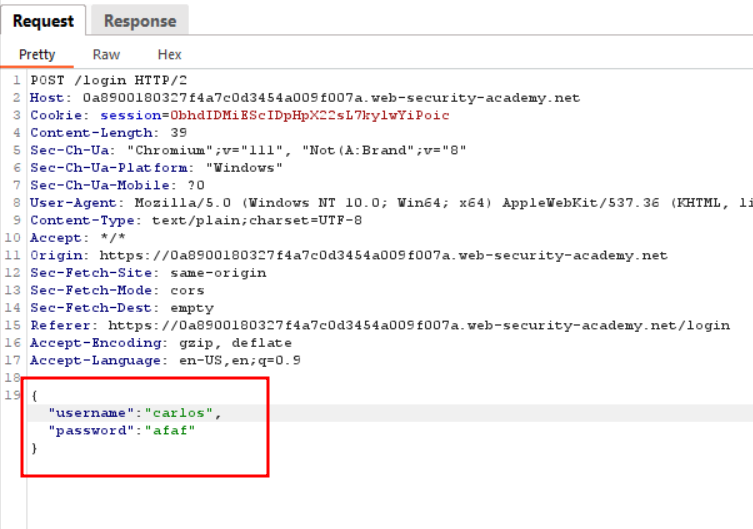The image size is (753, 529).
Task: Switch to the Raw view tab
Action: pyautogui.click(x=106, y=55)
